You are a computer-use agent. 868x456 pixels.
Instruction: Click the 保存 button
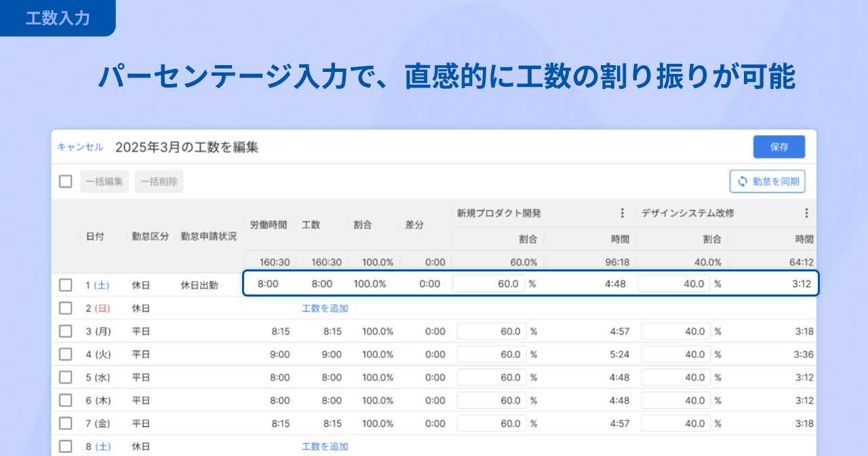tap(779, 147)
